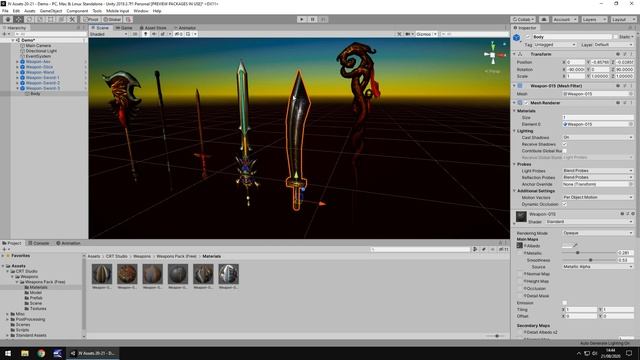This screenshot has height=360, width=640.
Task: Open Mesh Renderer component options menu
Action: 631,103
